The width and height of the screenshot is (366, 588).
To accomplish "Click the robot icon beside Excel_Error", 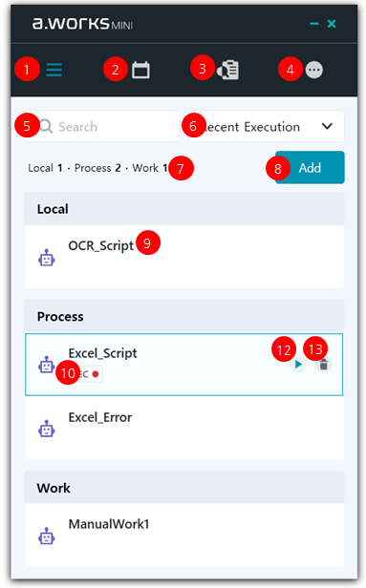I will coord(47,429).
